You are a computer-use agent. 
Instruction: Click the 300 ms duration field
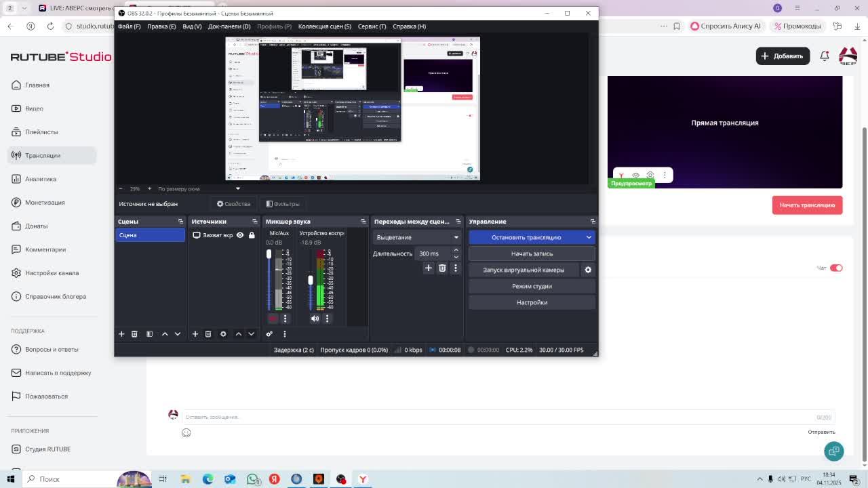(433, 253)
